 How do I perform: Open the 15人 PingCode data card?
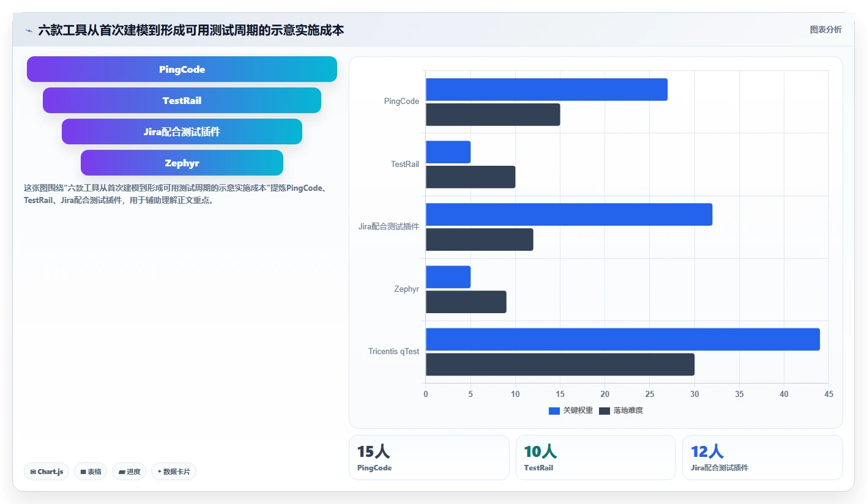click(429, 458)
